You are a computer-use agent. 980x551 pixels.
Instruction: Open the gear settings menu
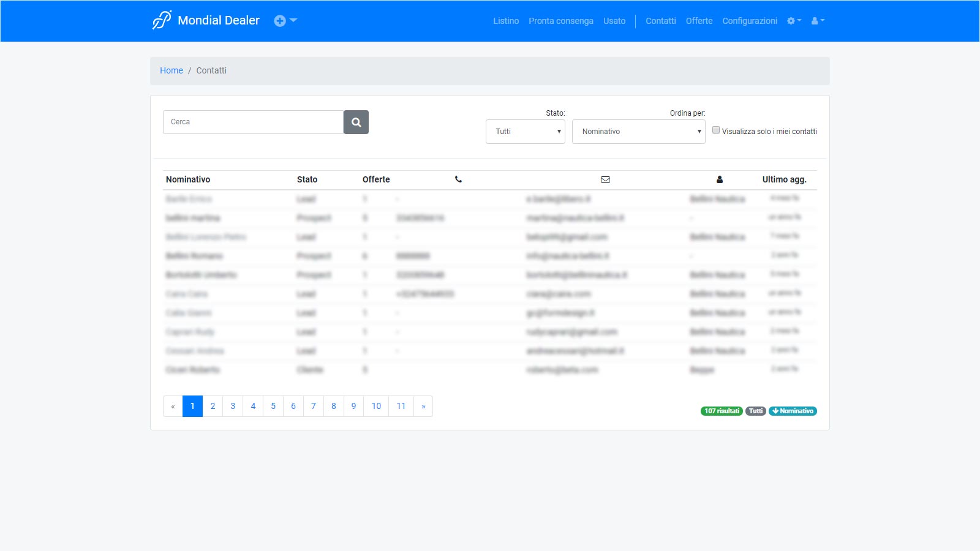click(x=794, y=21)
